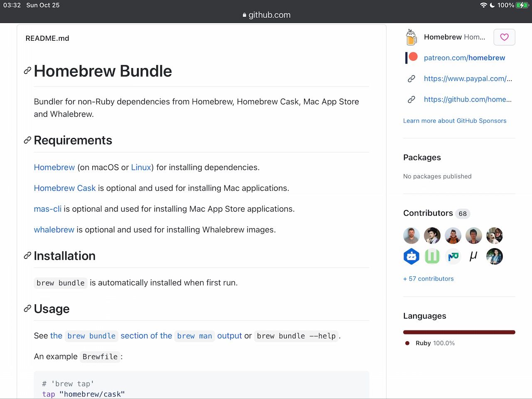The image size is (532, 399).
Task: Click the Homebrew beer mug logo
Action: click(x=411, y=37)
